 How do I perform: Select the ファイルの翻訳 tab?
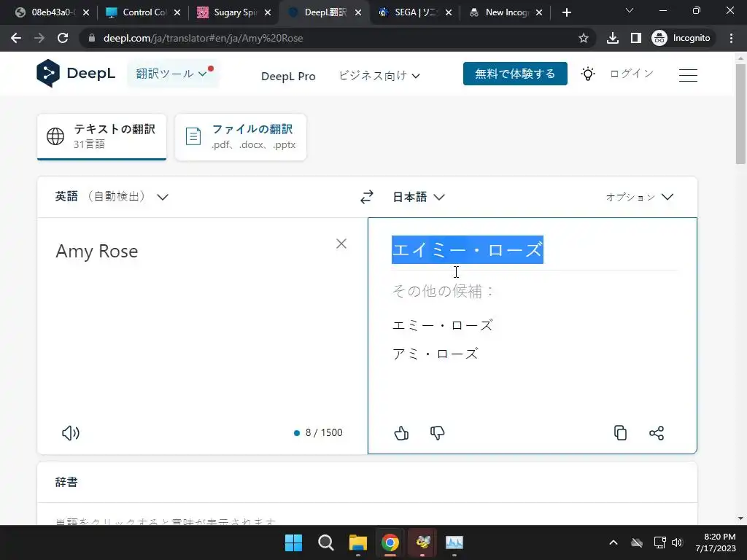[x=241, y=136]
